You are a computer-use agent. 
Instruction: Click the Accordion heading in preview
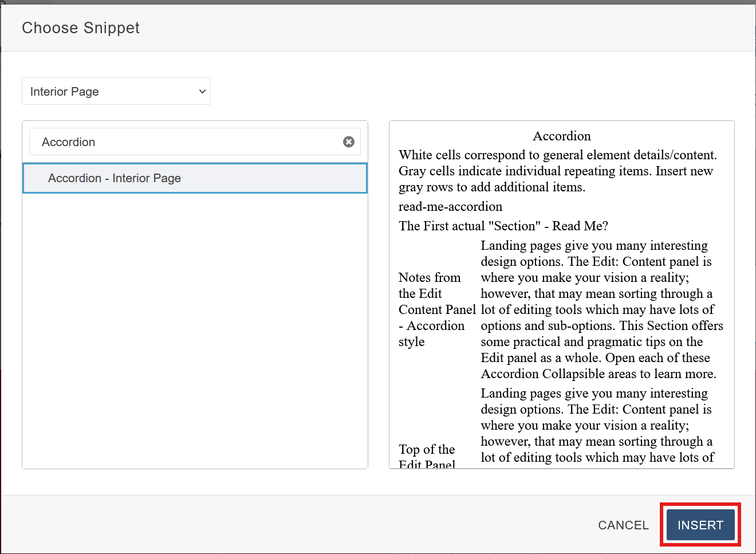point(561,136)
